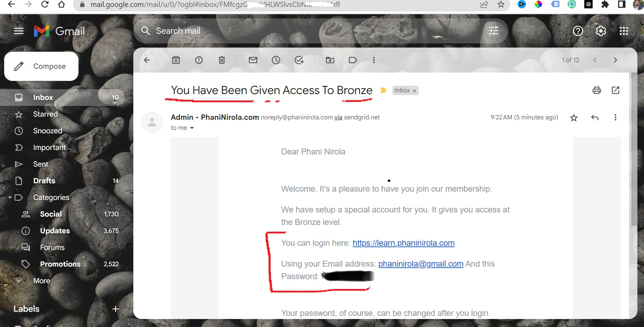Show search options in the search bar

coord(493,31)
